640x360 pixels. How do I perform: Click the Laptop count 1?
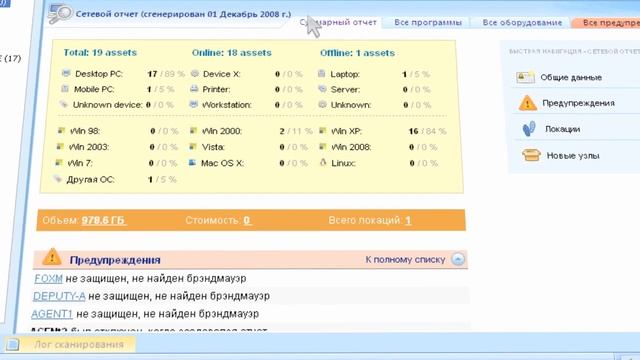(404, 74)
